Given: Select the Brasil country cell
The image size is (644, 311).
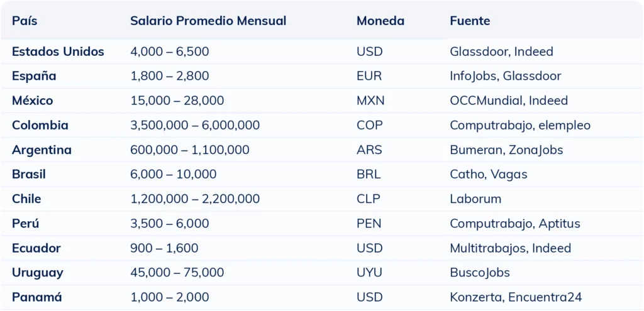Looking at the screenshot, I should coord(29,174).
